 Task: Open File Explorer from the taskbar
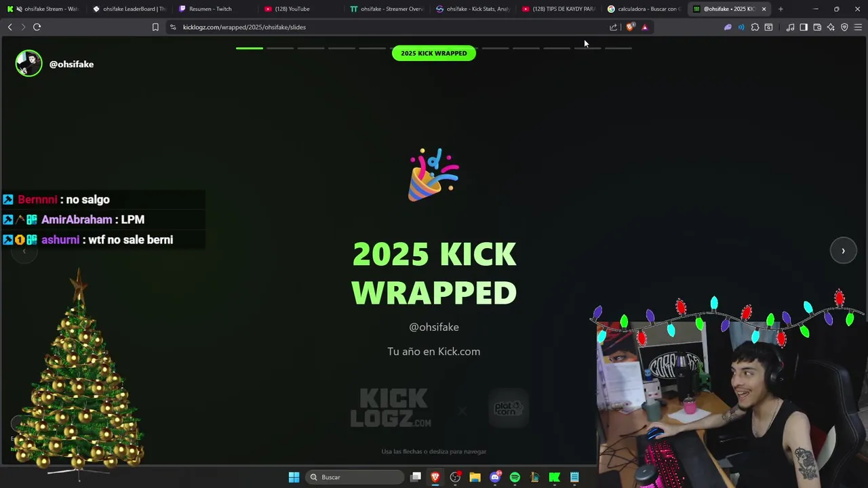[x=475, y=477]
